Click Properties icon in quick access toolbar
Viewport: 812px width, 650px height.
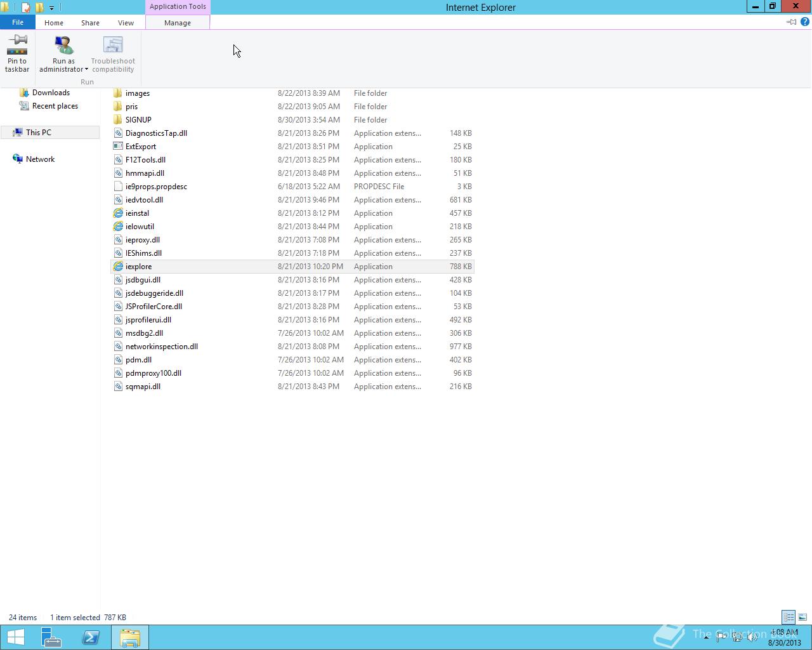pos(25,8)
